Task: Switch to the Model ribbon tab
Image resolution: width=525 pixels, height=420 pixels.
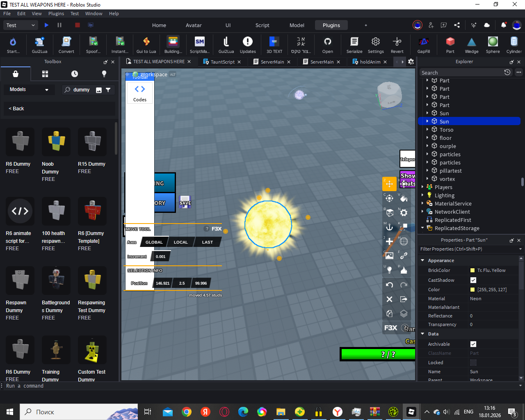Action: coord(297,25)
